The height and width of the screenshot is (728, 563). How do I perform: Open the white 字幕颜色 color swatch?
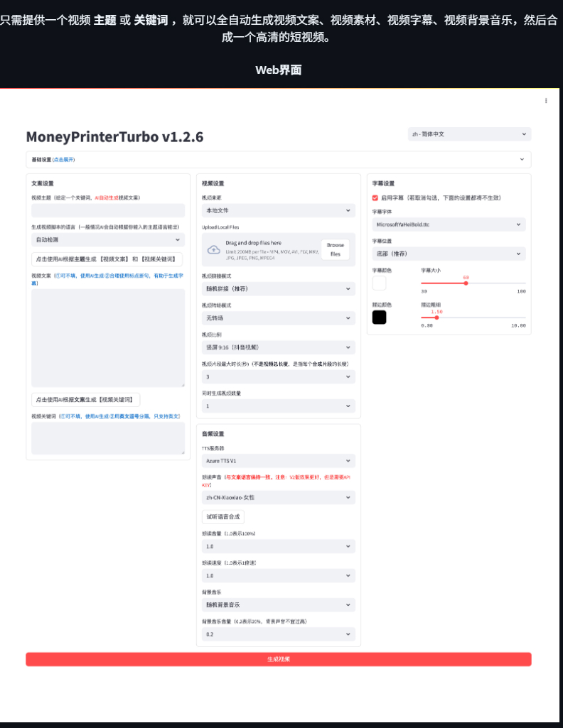point(379,283)
